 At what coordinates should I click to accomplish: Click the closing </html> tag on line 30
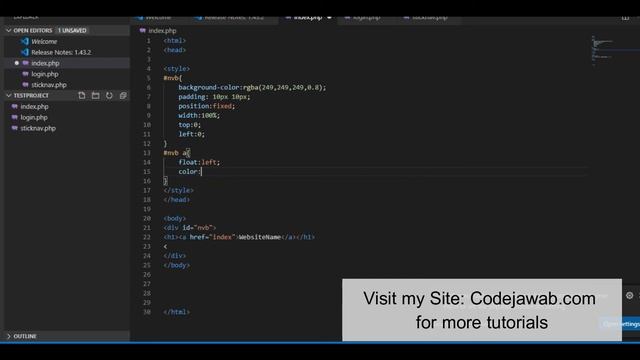pyautogui.click(x=177, y=312)
